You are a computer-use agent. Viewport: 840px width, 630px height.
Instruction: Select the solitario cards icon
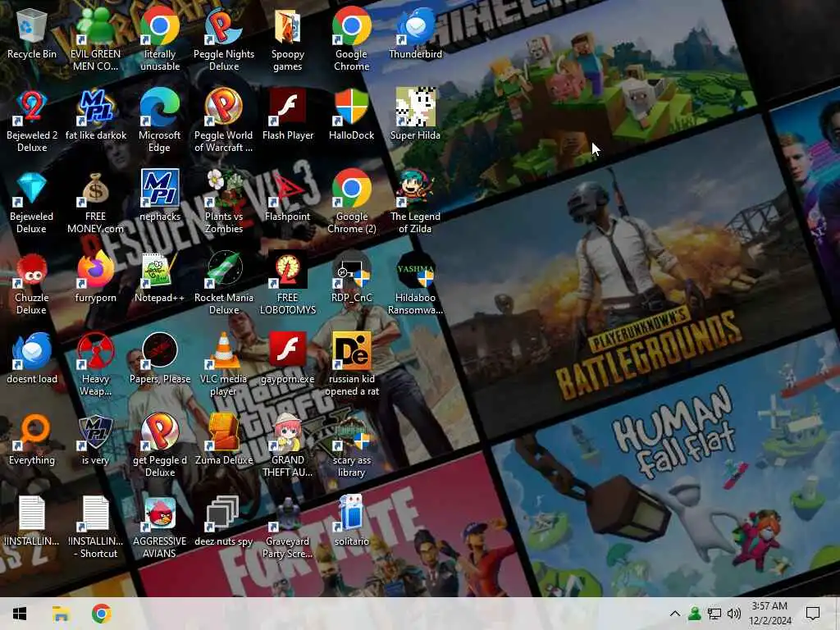[x=351, y=514]
